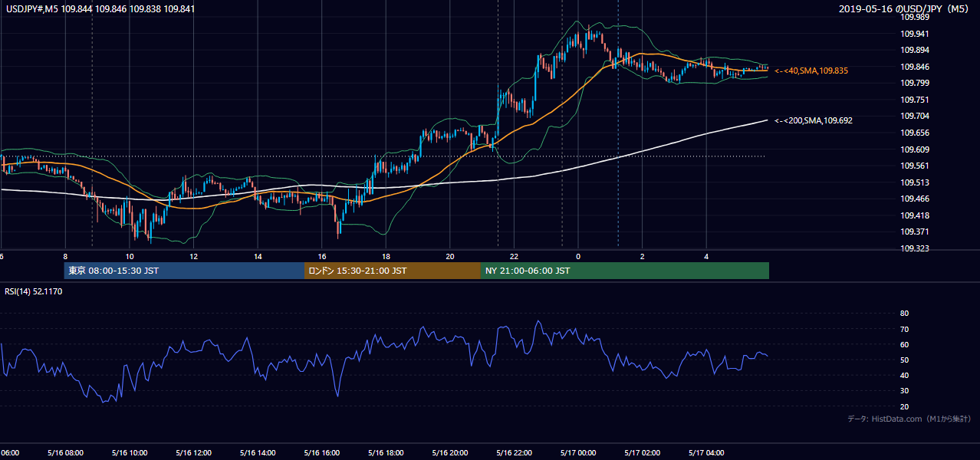Click the 200 SMA 109.692 label

pyautogui.click(x=814, y=120)
